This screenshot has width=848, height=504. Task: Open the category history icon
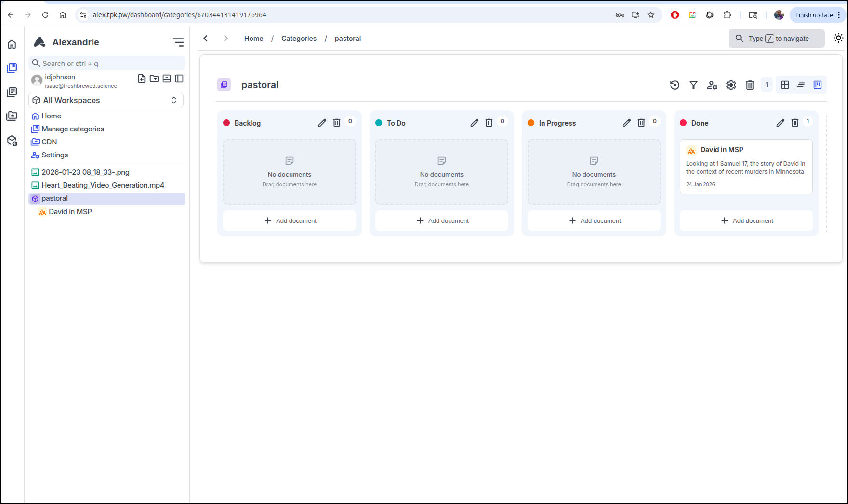[x=675, y=85]
